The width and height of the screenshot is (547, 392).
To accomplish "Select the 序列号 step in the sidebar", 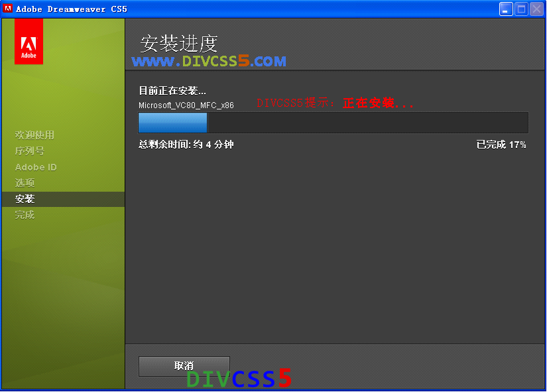I will (x=30, y=151).
